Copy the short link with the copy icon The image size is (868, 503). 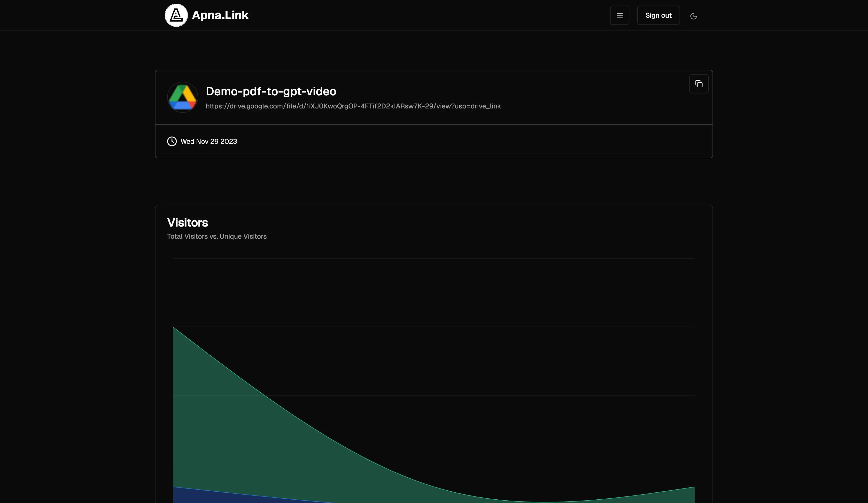point(698,84)
